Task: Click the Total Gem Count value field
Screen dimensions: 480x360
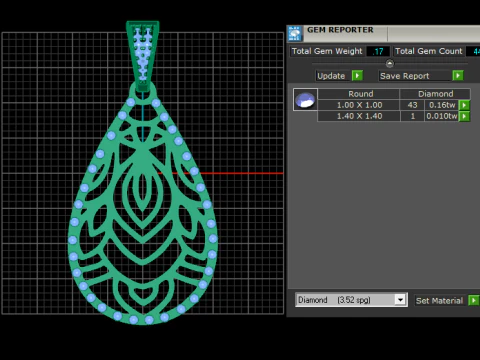Action: (x=473, y=51)
